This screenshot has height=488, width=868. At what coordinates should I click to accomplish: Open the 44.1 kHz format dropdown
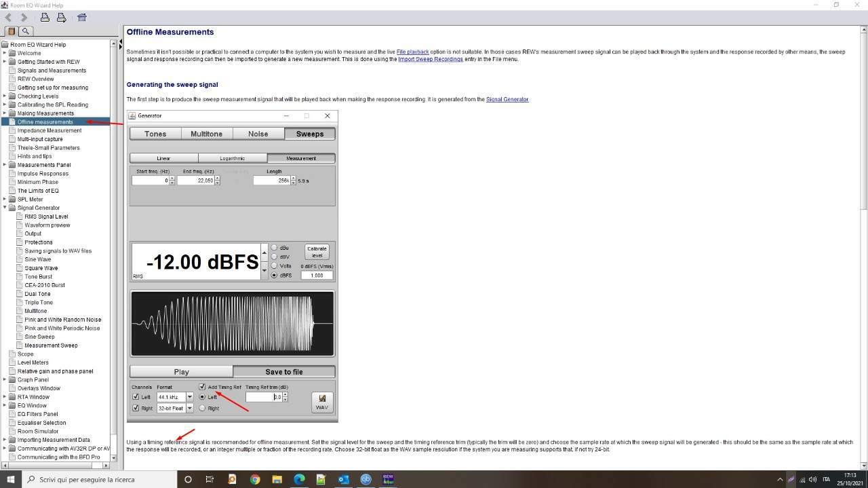tap(189, 397)
